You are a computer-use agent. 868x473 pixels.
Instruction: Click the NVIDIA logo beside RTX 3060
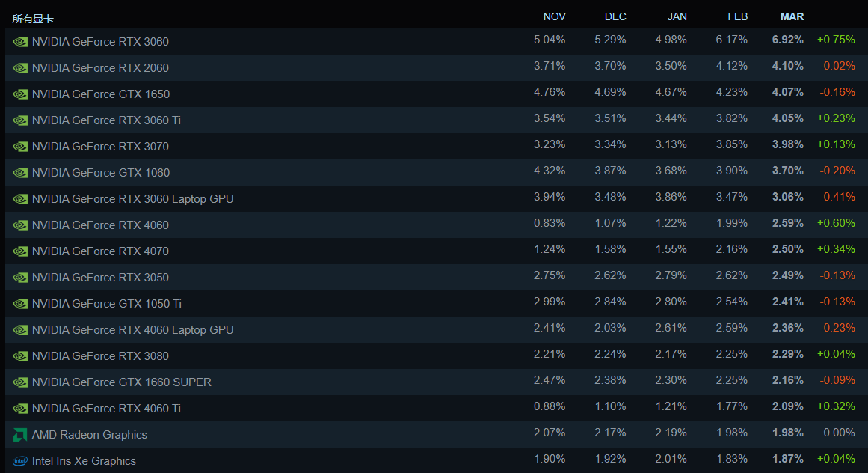20,42
